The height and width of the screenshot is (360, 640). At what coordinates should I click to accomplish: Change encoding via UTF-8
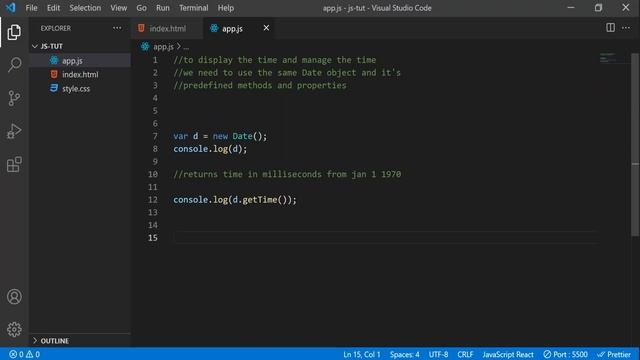click(438, 354)
